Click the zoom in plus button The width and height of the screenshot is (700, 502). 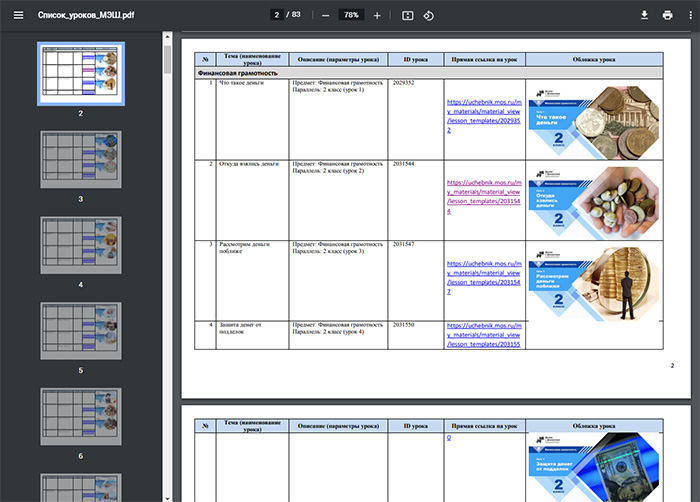377,16
